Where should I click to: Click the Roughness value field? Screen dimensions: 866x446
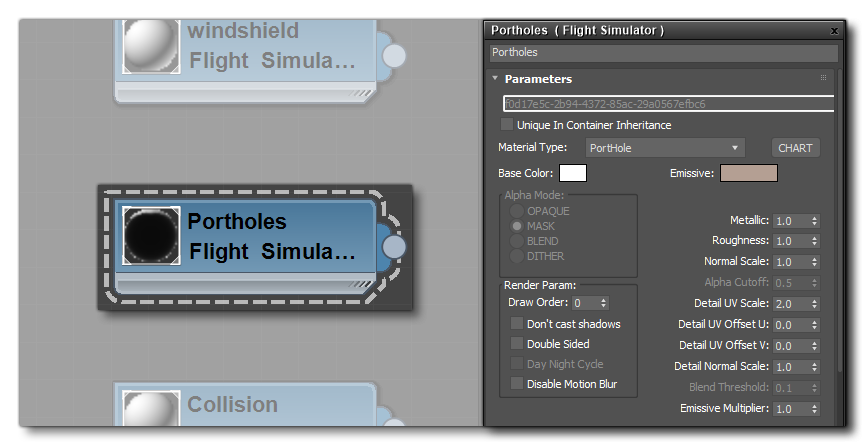pyautogui.click(x=791, y=241)
